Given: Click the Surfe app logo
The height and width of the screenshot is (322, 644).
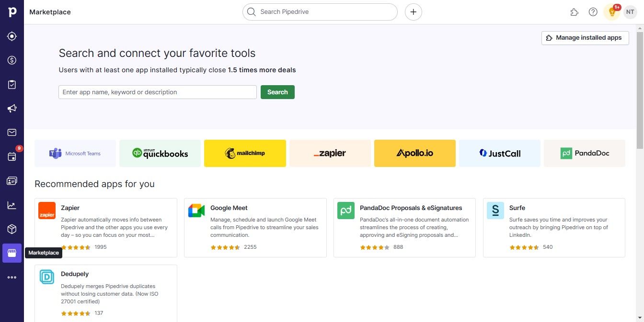Looking at the screenshot, I should [495, 211].
